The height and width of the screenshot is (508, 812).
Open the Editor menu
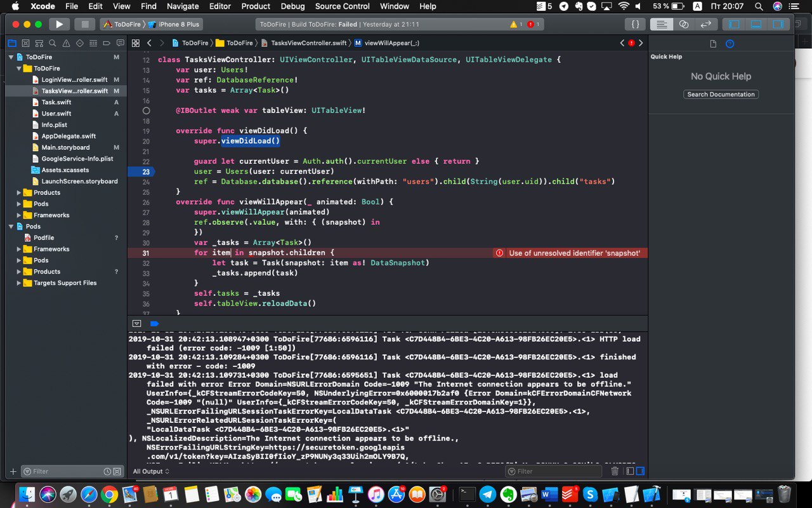[220, 6]
